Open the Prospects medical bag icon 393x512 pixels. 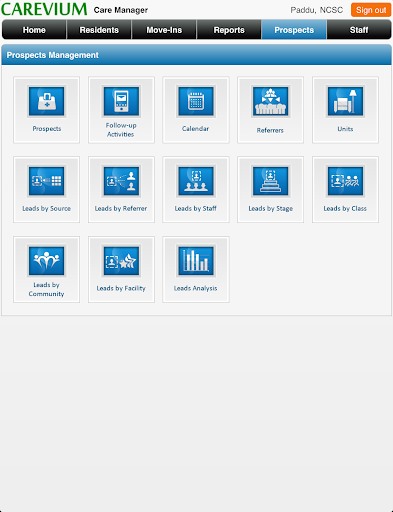click(46, 101)
